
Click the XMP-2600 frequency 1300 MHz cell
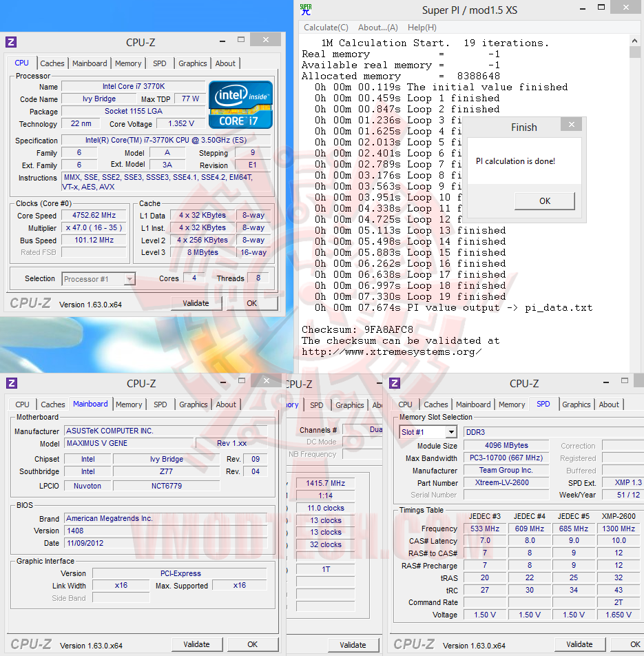click(619, 529)
